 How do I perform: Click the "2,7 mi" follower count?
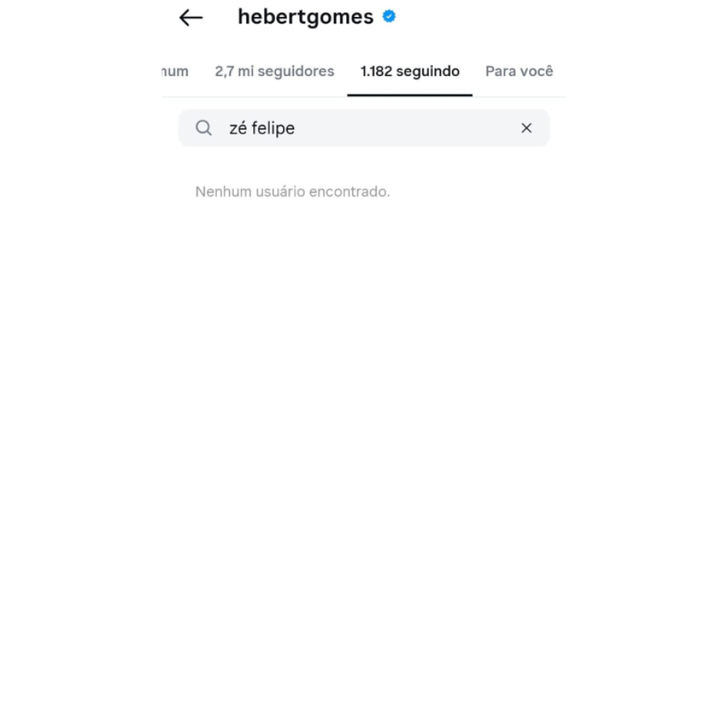point(233,72)
